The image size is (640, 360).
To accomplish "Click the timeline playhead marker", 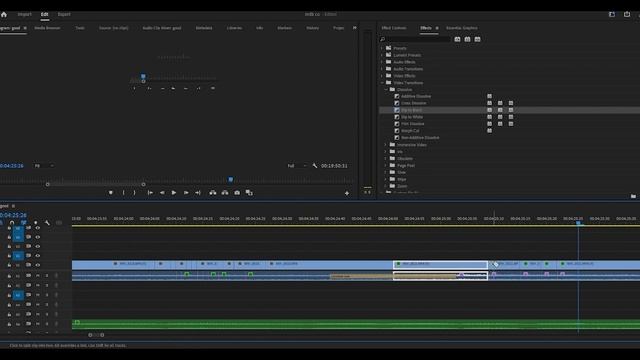I will [578, 223].
